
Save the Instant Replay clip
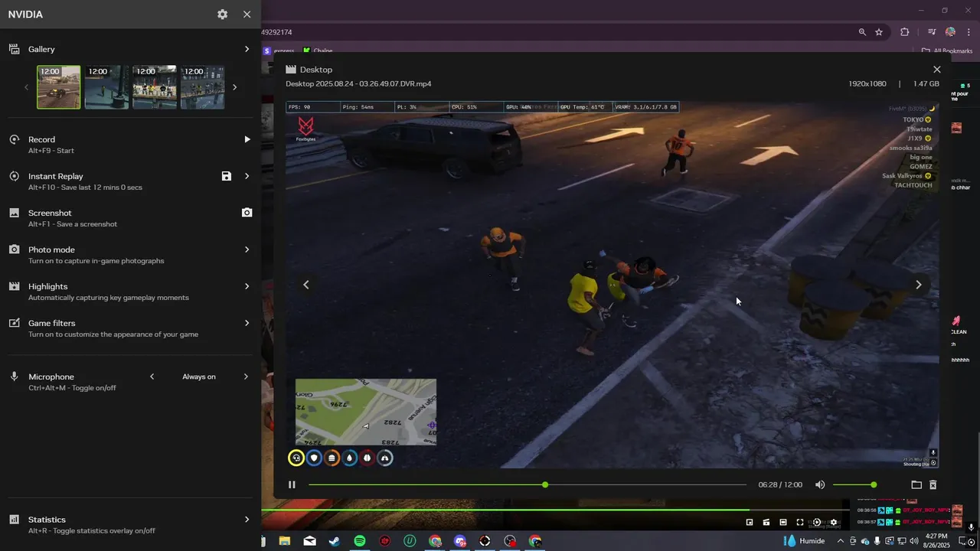click(227, 176)
